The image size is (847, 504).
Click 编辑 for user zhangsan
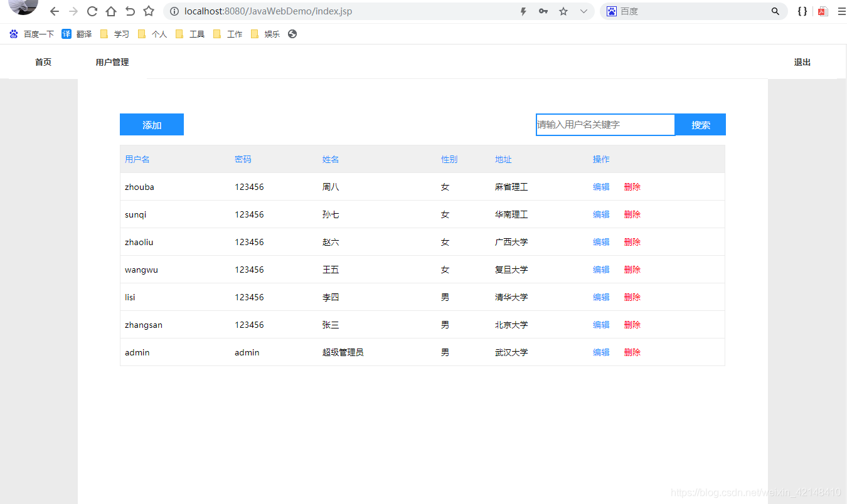tap(600, 324)
